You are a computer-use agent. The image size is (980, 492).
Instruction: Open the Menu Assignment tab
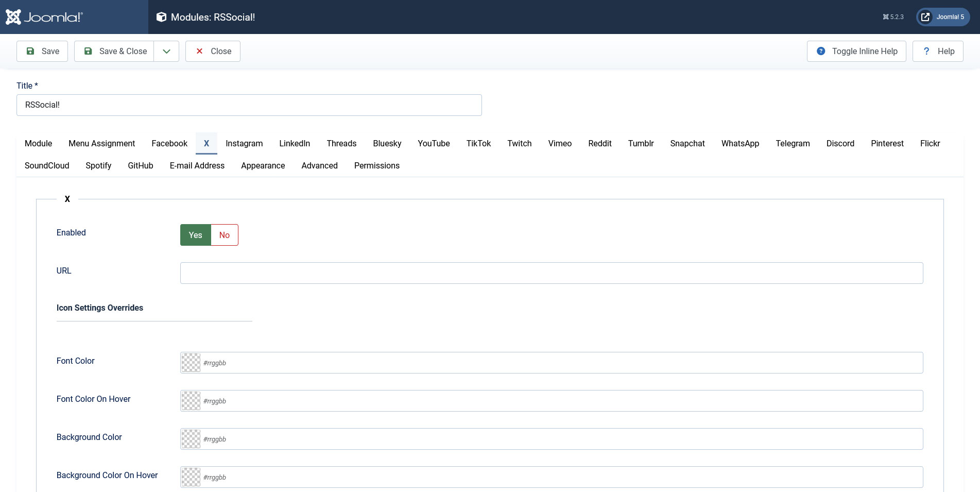coord(102,143)
